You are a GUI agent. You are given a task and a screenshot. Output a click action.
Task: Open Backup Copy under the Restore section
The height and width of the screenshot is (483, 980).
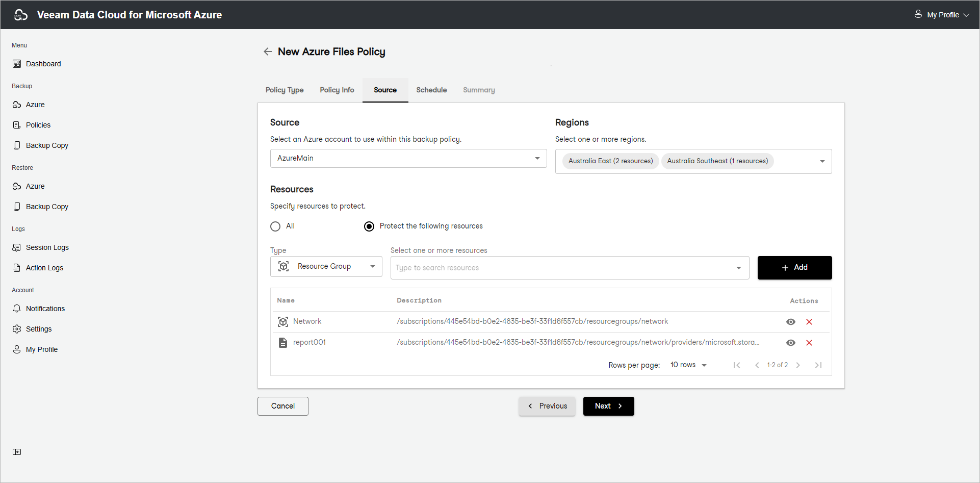coord(40,207)
